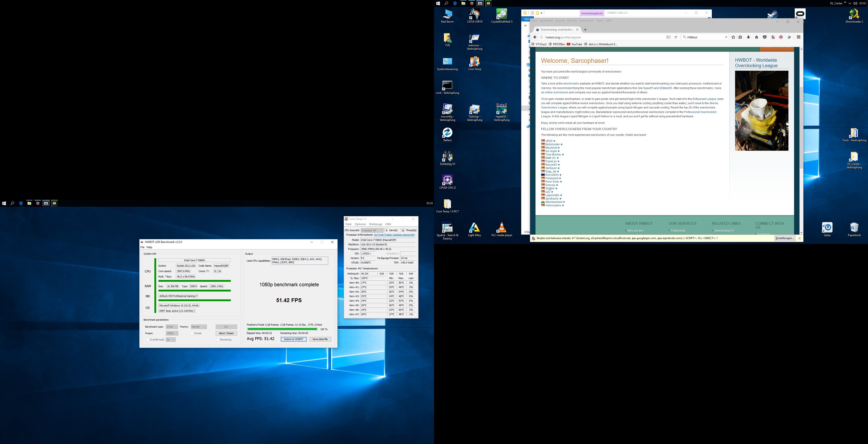Click Save data file button
The height and width of the screenshot is (444, 868).
[x=320, y=339]
